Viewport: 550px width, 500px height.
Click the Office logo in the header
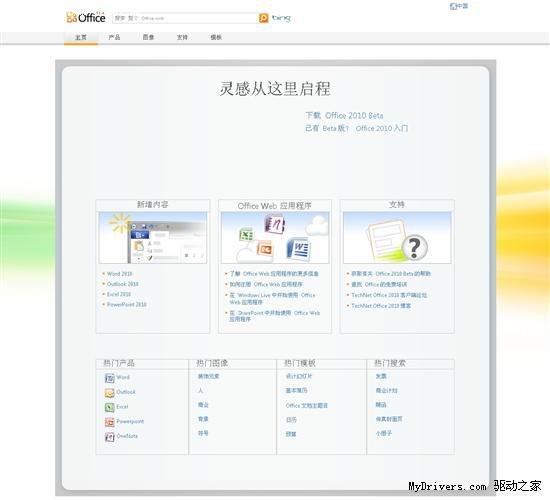point(86,17)
